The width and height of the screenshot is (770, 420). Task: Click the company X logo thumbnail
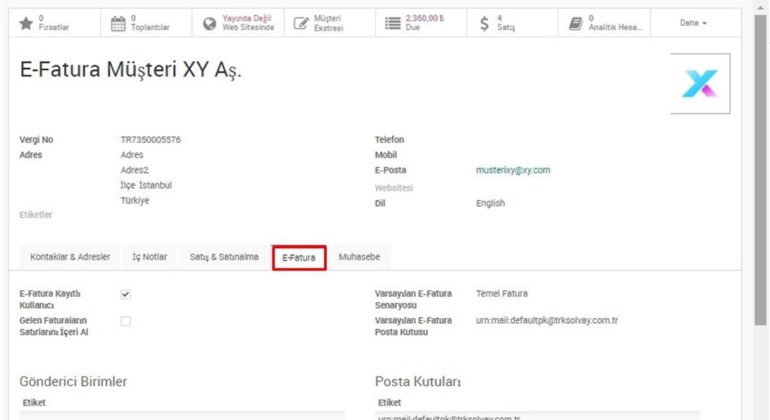[x=700, y=84]
